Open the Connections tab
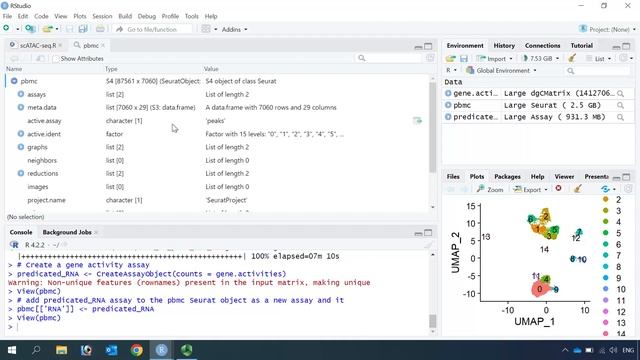Image resolution: width=640 pixels, height=360 pixels. [542, 46]
